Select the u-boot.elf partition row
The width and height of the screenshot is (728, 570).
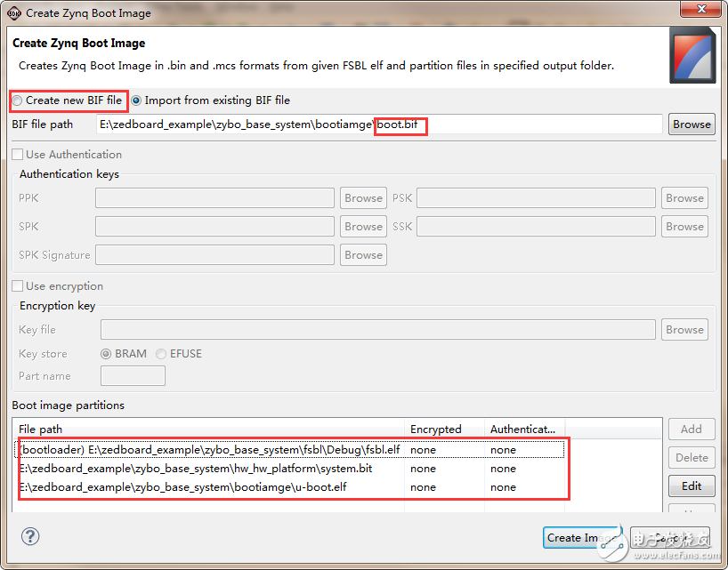[x=210, y=487]
